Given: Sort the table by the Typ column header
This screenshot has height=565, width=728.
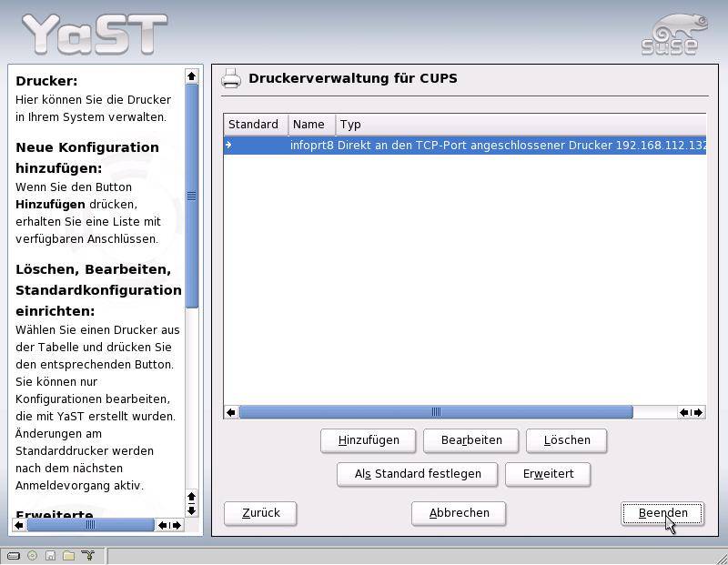Looking at the screenshot, I should 521,125.
